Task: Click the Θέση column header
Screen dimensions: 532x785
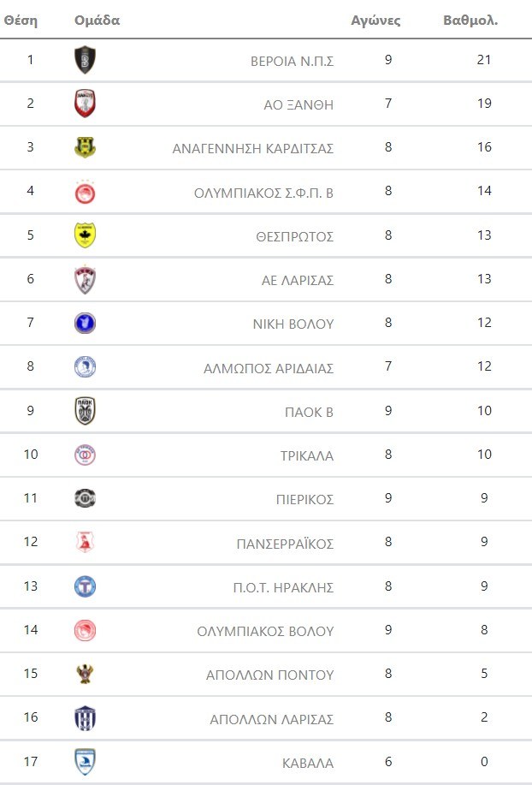Action: coord(21,20)
